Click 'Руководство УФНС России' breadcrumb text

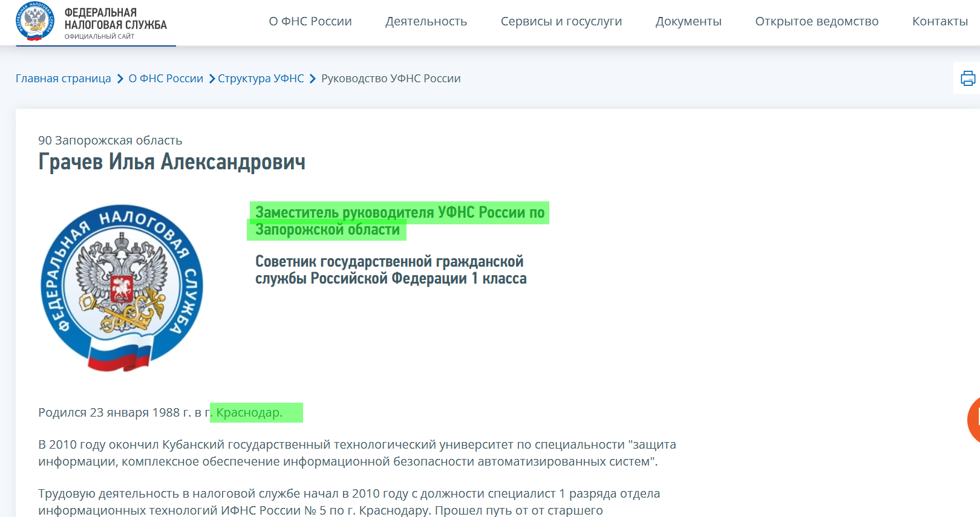[x=391, y=79]
